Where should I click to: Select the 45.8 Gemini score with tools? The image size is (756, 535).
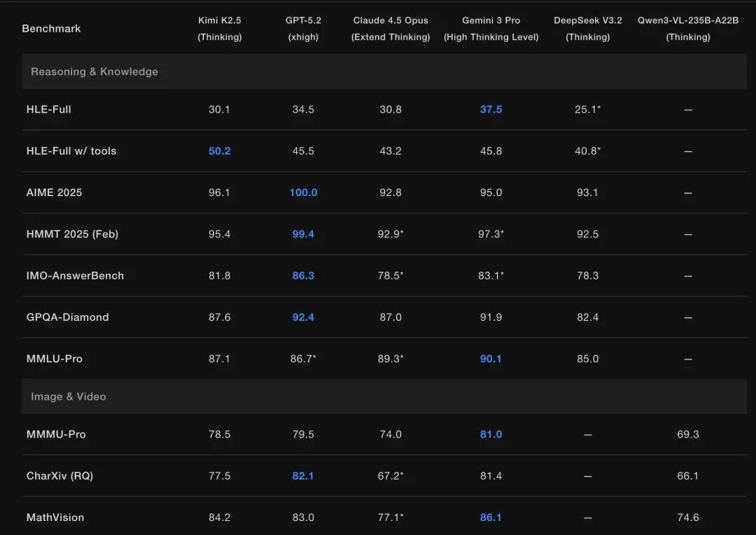491,151
